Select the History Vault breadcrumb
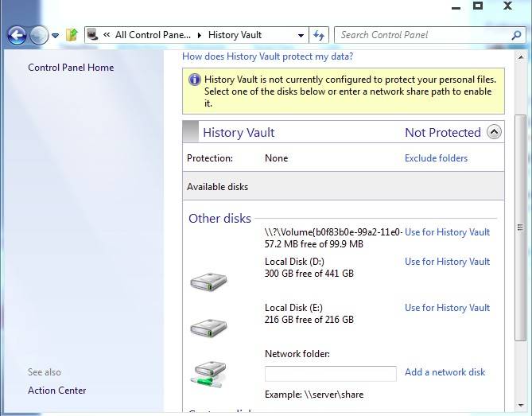The height and width of the screenshot is (416, 532). (x=235, y=35)
